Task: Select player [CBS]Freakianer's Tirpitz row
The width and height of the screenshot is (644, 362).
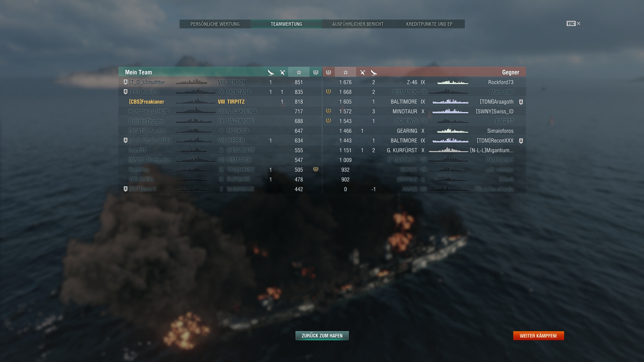Action: 220,102
